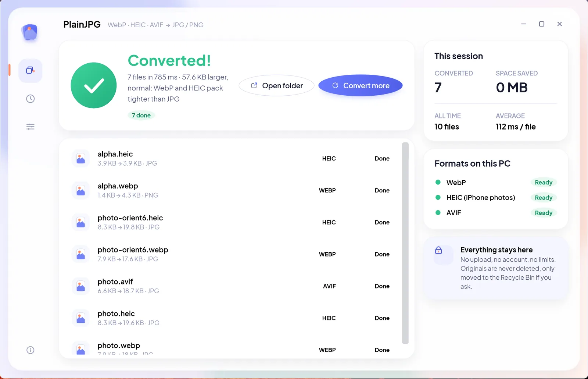The image size is (588, 379).
Task: Select the photo-orient6.webp file name
Action: tap(133, 250)
